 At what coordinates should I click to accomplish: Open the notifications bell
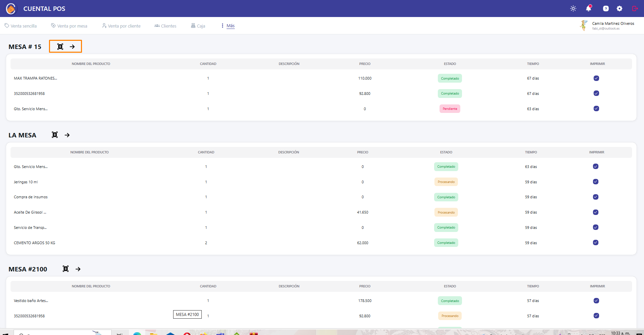click(589, 9)
